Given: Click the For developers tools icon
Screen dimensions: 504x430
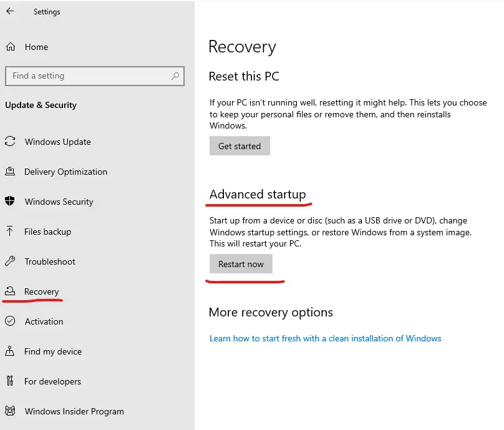Looking at the screenshot, I should (x=10, y=381).
